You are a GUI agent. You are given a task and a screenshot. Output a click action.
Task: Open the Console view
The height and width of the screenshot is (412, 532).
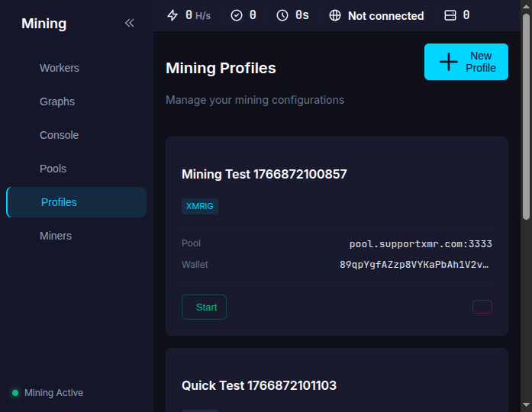pyautogui.click(x=60, y=135)
